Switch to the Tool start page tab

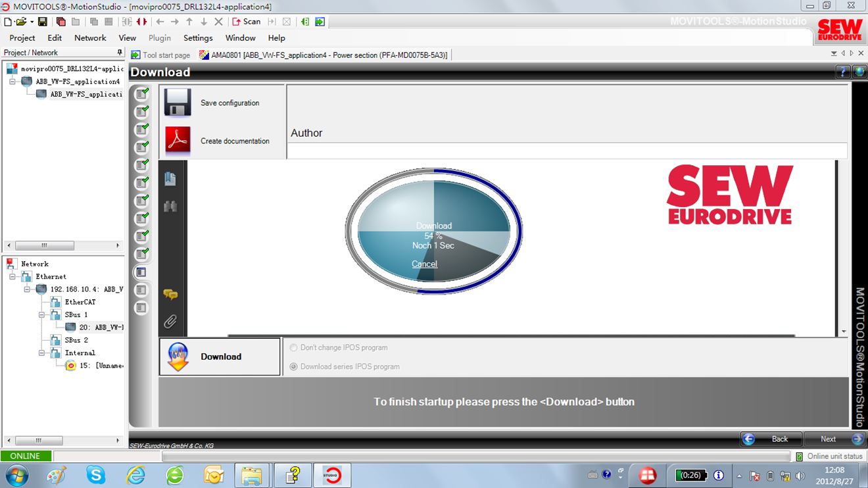coord(161,55)
